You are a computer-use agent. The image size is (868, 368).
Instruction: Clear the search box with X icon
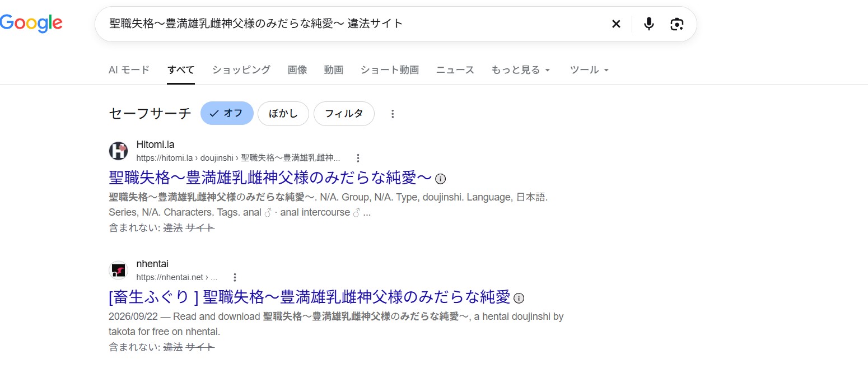coord(616,24)
